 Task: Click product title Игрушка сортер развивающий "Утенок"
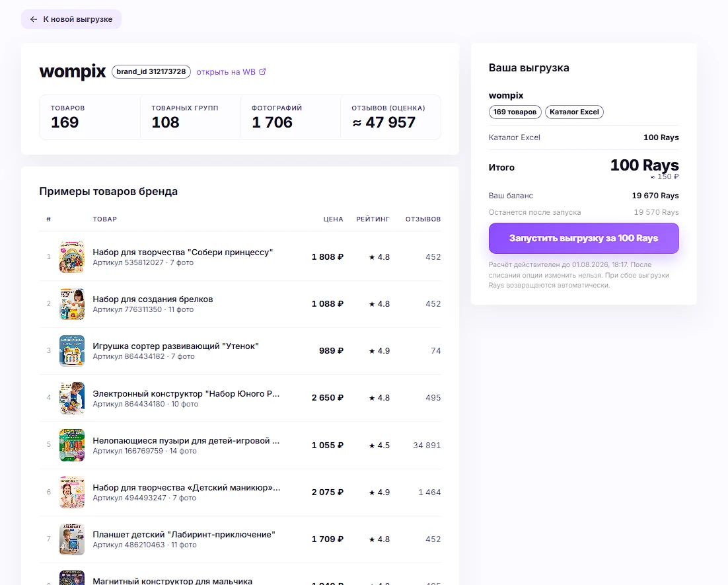point(176,346)
